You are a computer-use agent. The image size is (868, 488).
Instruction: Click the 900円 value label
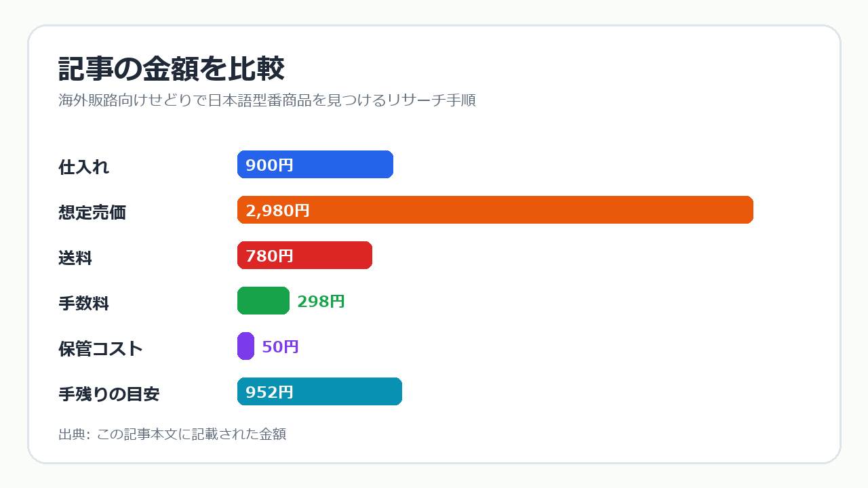(269, 165)
